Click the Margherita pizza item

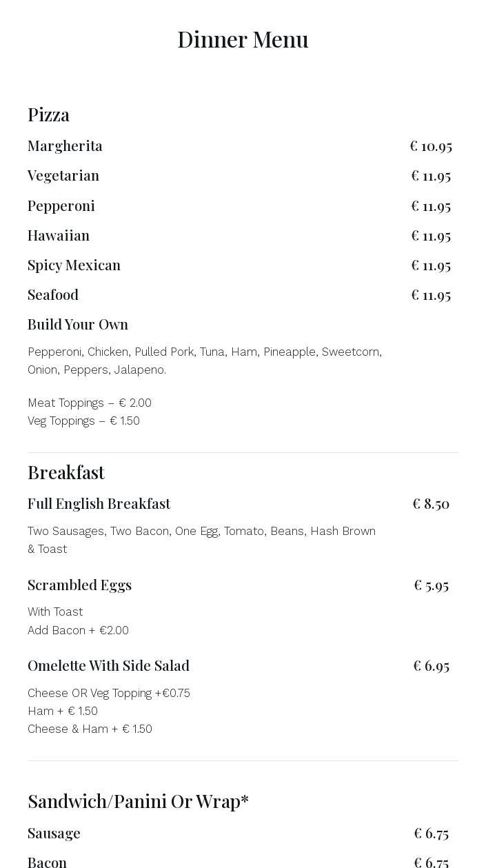click(65, 146)
